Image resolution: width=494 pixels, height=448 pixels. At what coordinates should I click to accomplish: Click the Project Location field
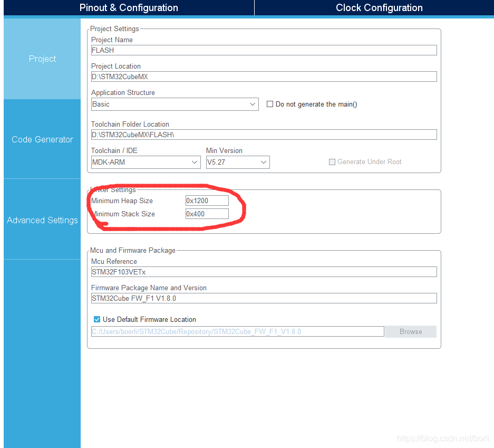264,77
